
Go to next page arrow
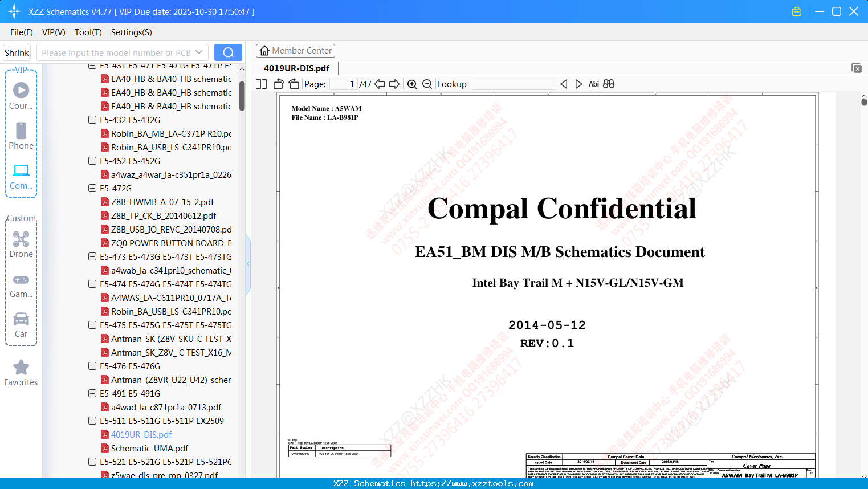[x=394, y=84]
